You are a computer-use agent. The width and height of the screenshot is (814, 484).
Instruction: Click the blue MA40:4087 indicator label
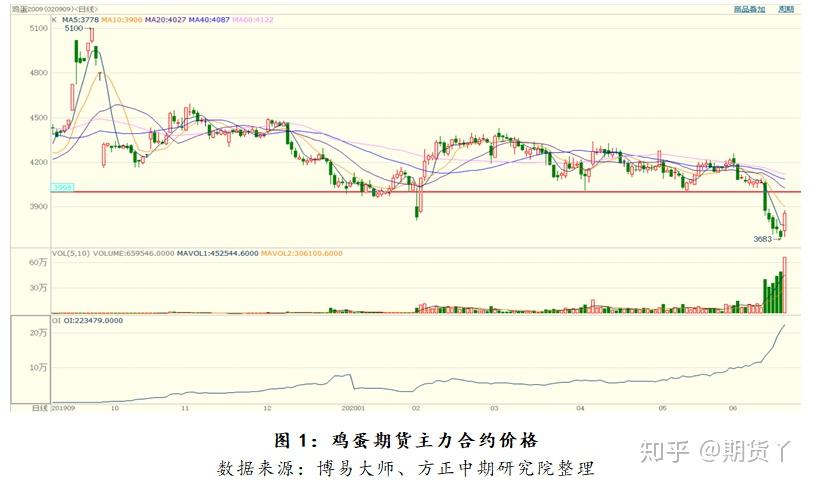[x=209, y=20]
